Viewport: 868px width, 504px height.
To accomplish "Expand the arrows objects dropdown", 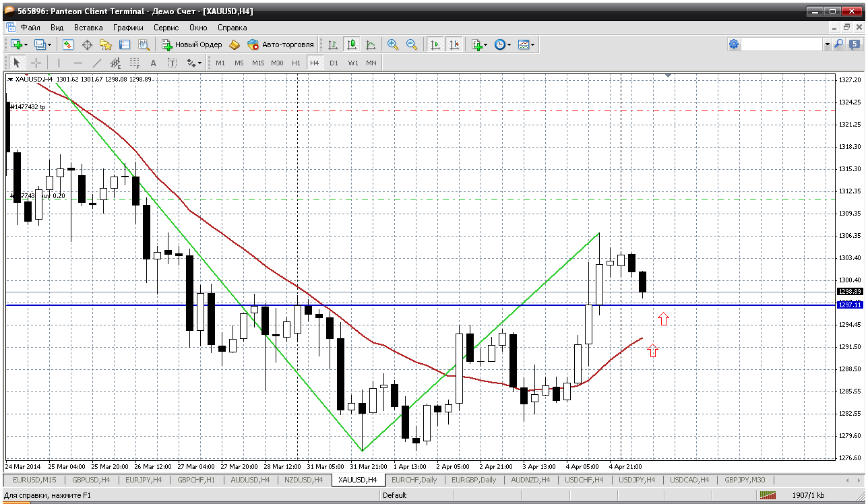I will (x=199, y=63).
